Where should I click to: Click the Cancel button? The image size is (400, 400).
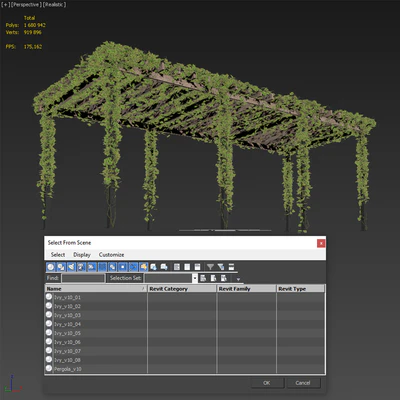(303, 383)
